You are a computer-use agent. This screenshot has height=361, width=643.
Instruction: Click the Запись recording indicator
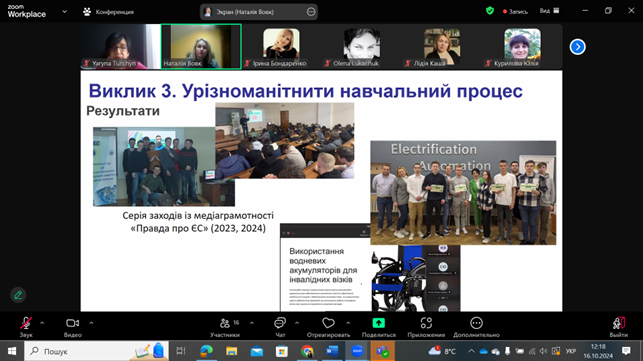515,11
